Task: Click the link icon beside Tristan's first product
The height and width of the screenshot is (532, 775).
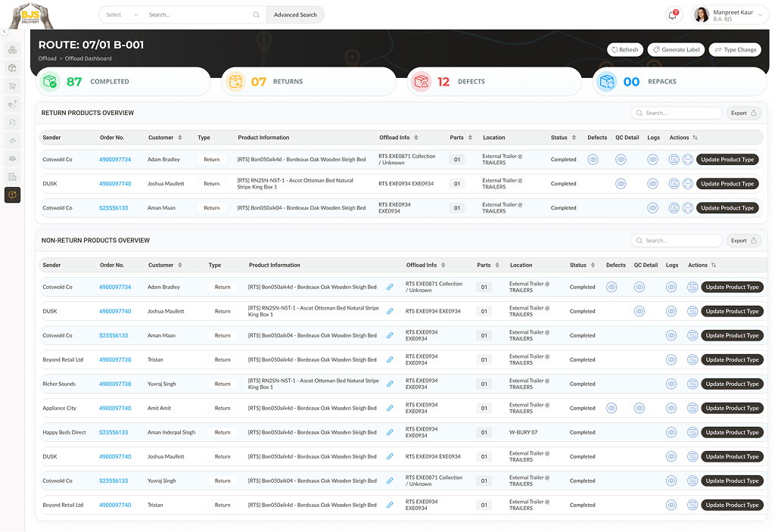Action: click(390, 359)
